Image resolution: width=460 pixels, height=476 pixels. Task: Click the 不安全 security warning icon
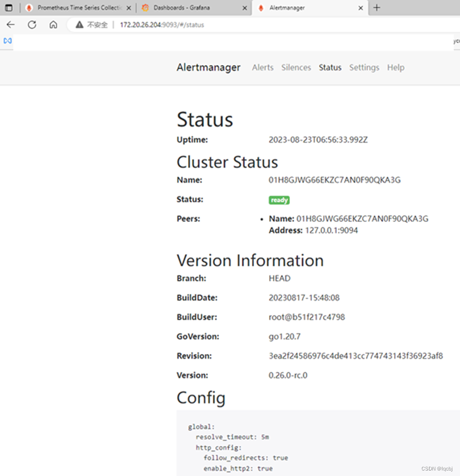79,24
